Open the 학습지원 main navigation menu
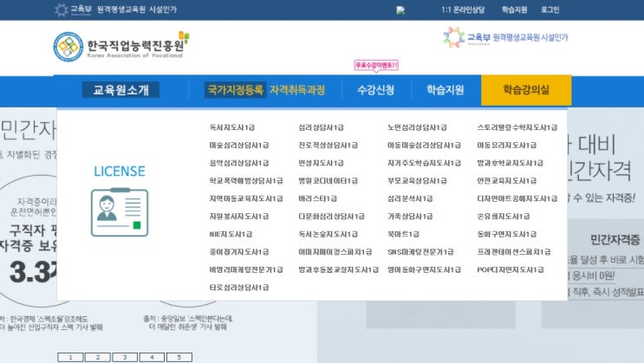 [446, 90]
